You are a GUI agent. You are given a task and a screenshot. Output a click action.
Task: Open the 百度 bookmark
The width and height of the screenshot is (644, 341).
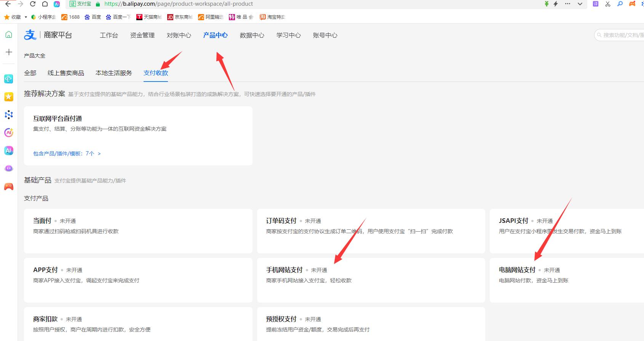[x=93, y=17]
